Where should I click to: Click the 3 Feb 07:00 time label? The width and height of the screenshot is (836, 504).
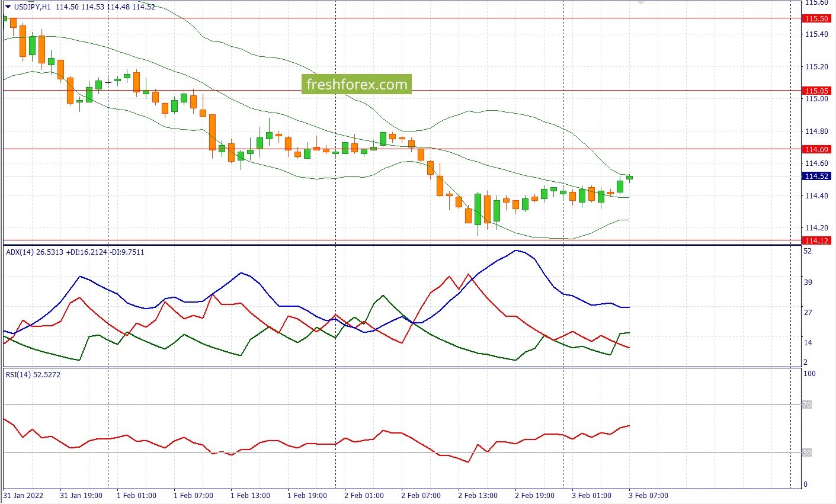(648, 496)
